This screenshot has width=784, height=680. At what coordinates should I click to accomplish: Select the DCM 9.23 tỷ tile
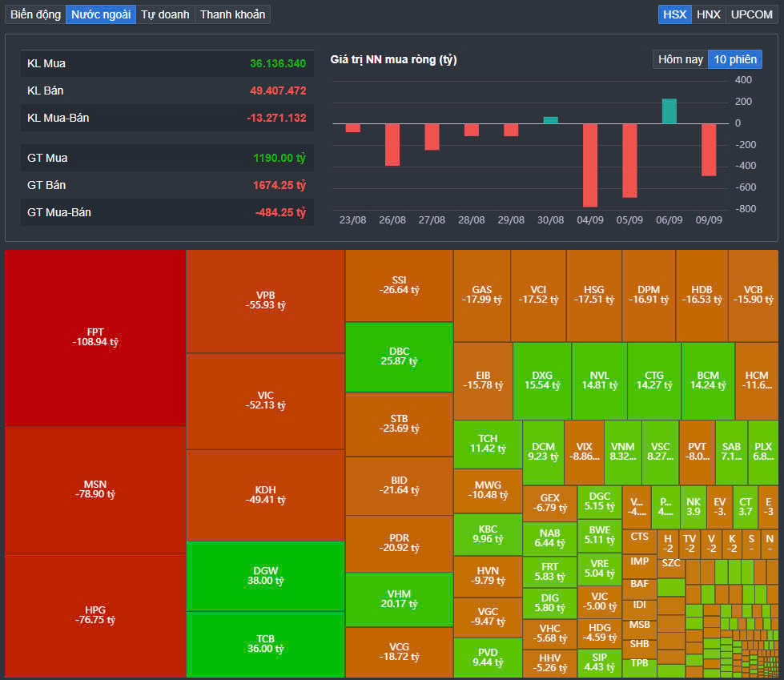[x=544, y=452]
